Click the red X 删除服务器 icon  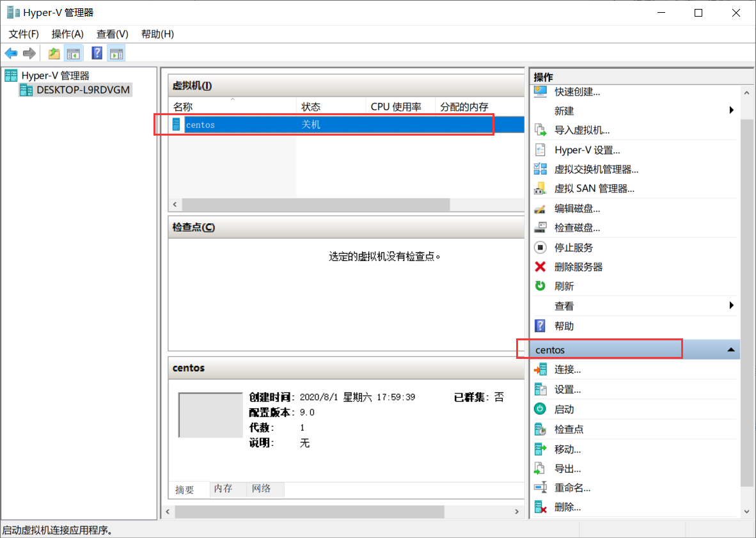(x=540, y=267)
